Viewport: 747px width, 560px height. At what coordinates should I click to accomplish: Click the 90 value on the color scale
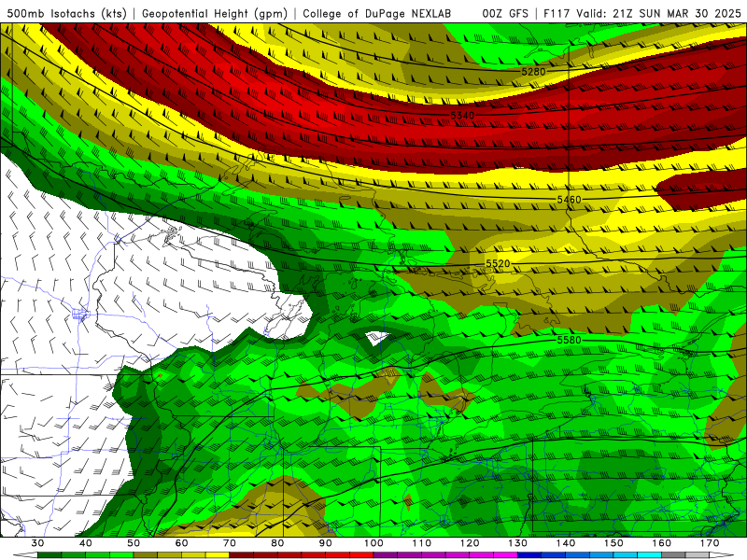[x=326, y=543]
